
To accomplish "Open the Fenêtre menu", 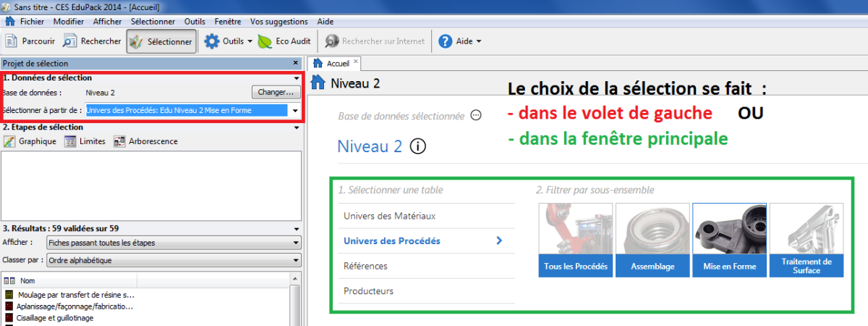I will (229, 22).
